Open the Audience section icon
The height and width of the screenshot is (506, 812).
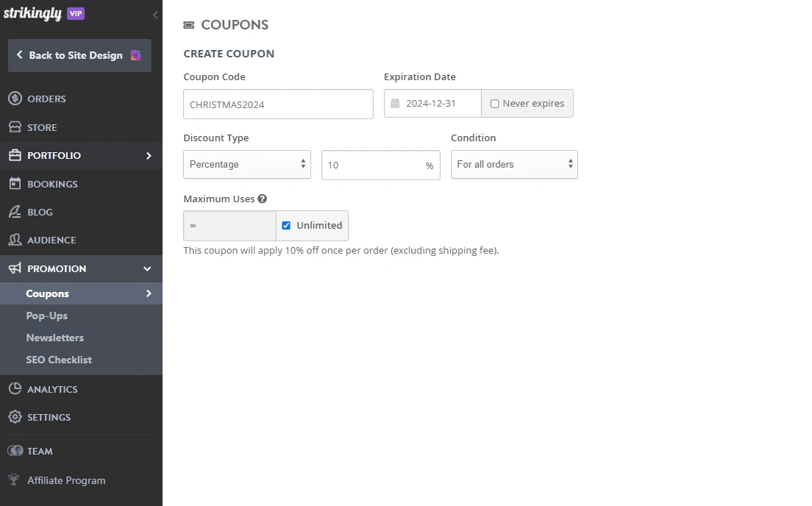[x=15, y=240]
